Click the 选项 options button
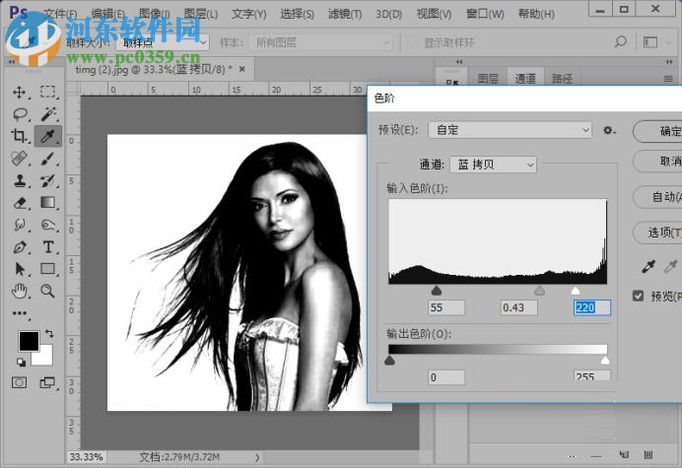 (659, 233)
